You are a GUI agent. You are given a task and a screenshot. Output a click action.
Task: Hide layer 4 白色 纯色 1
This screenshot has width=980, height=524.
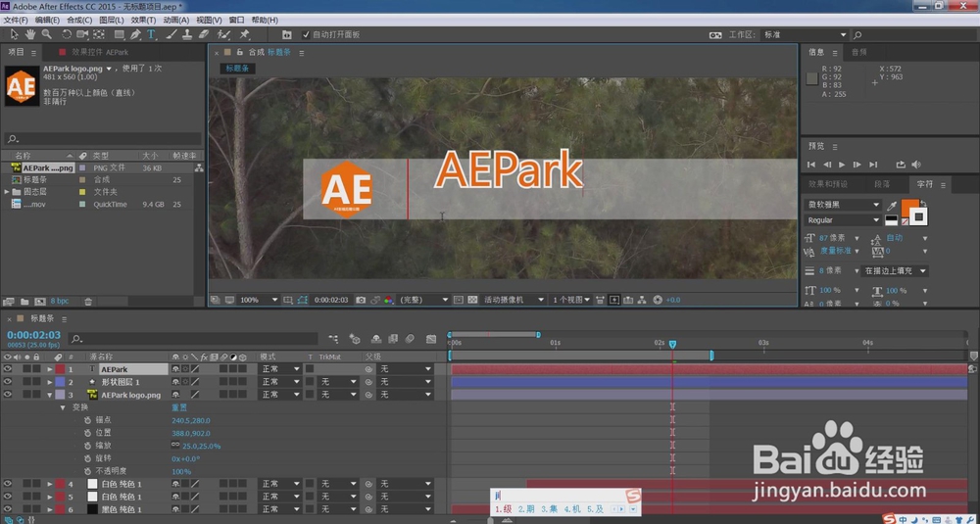[8, 484]
